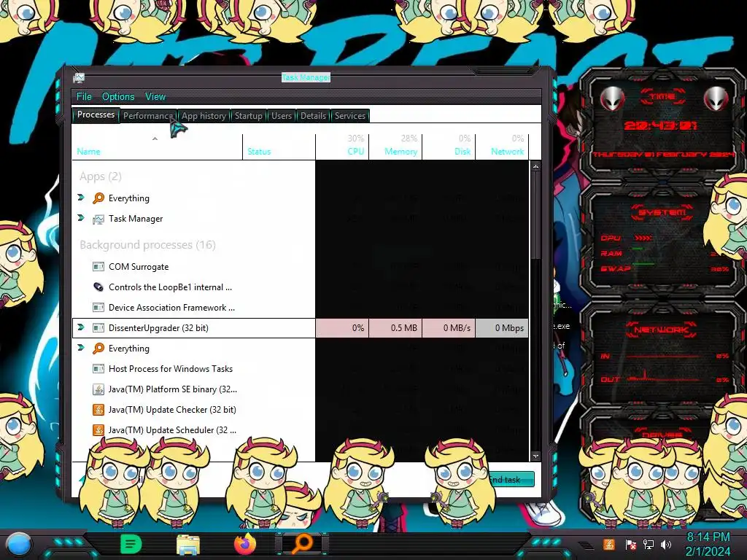The image size is (747, 560).
Task: Open the Options menu
Action: pyautogui.click(x=118, y=96)
